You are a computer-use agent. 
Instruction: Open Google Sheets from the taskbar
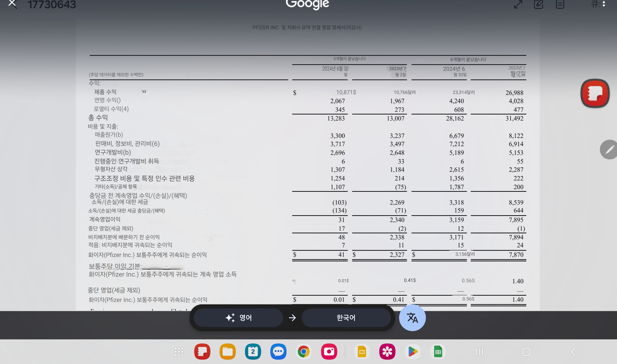coord(438,352)
